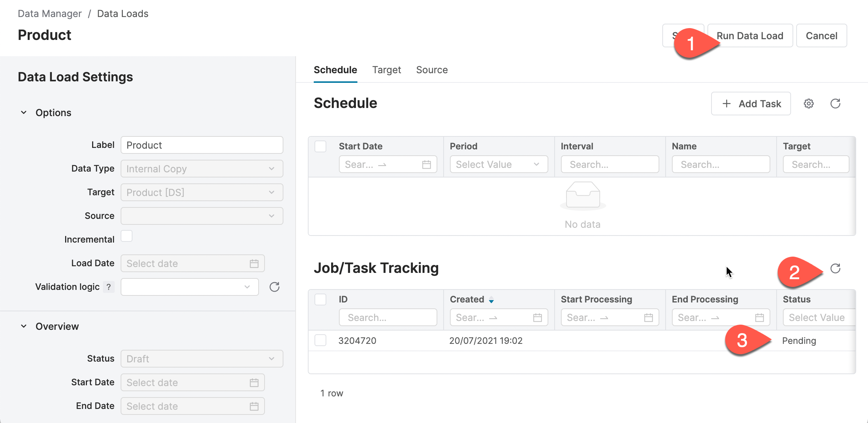The height and width of the screenshot is (423, 868).
Task: Collapse the Options section
Action: click(x=24, y=113)
